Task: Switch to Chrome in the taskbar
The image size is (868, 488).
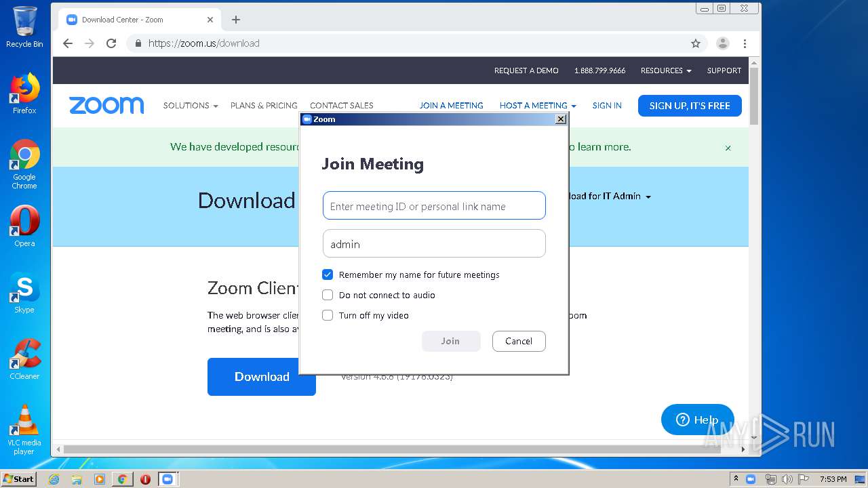Action: point(122,479)
